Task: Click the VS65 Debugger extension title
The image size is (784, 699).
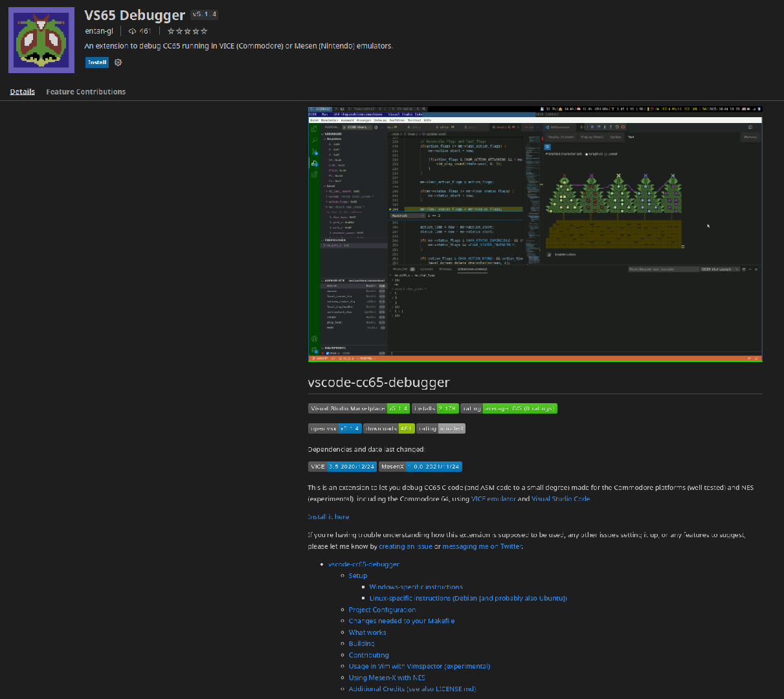Action: [135, 15]
